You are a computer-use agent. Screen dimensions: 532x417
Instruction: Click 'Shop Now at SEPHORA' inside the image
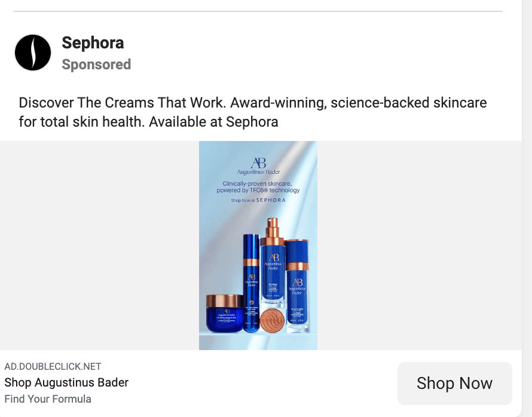(x=258, y=200)
